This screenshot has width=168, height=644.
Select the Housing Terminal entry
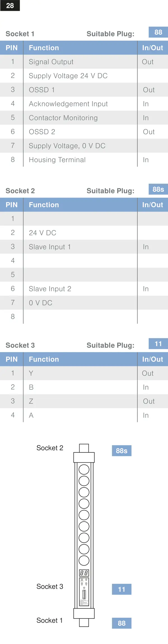coord(57,160)
